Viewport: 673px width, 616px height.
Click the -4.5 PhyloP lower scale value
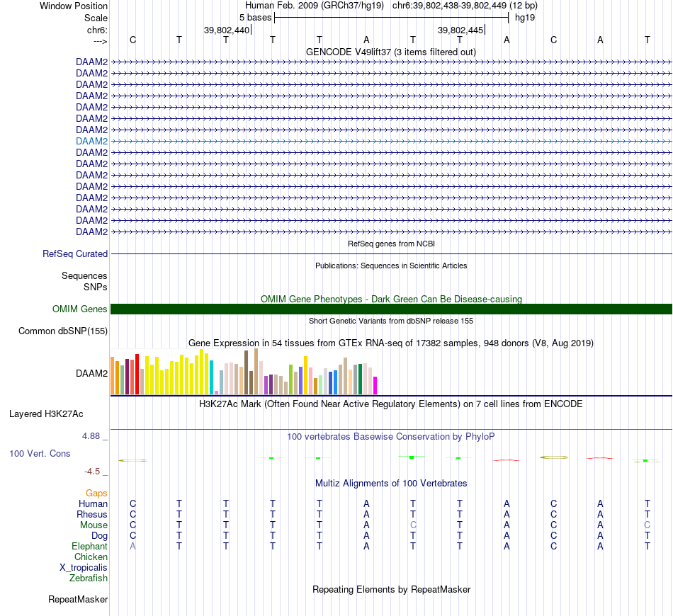[92, 472]
